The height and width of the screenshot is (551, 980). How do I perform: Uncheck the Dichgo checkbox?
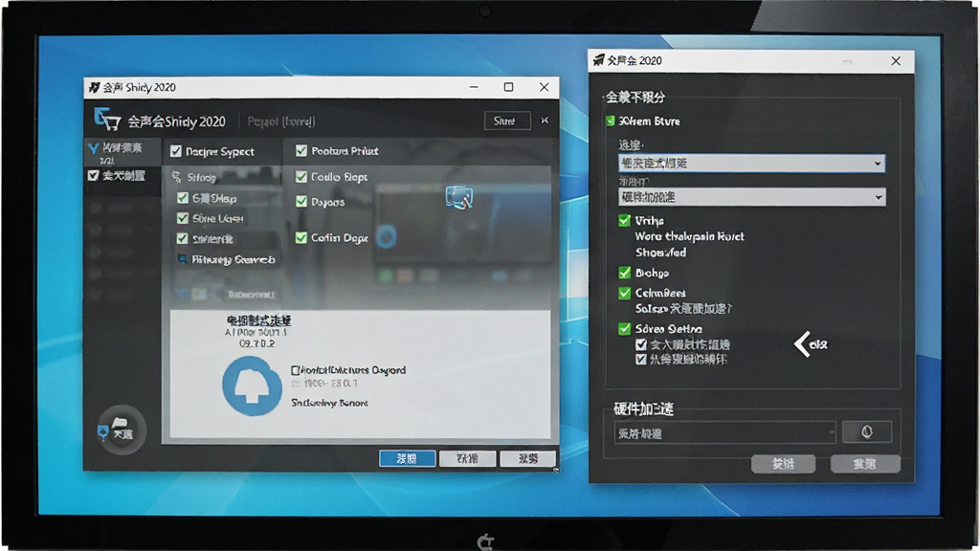[624, 273]
